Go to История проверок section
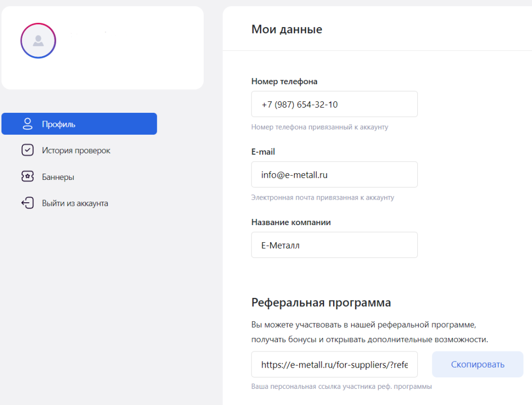Viewport: 532px width, 405px height. 76,150
